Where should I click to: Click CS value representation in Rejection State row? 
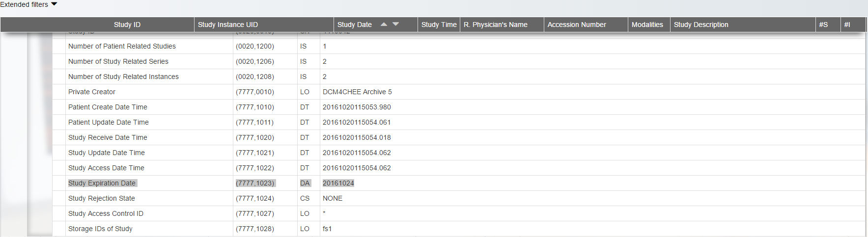(x=305, y=198)
